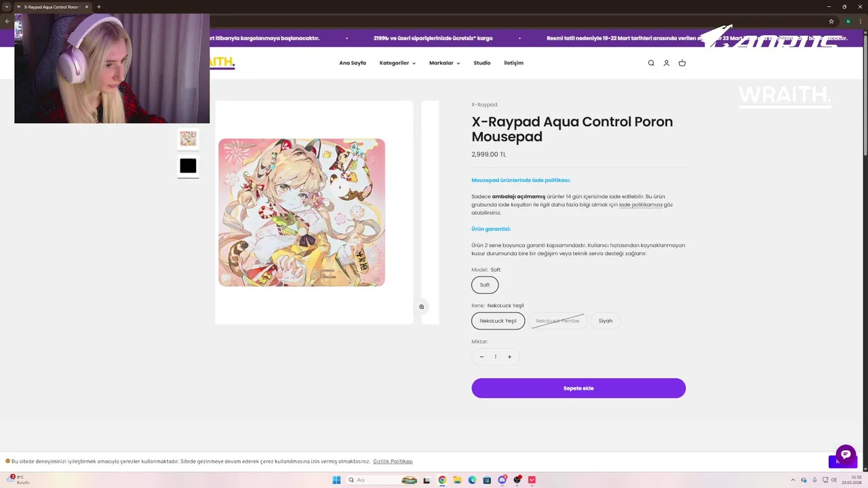Open Microsoft Store from taskbar
Image resolution: width=868 pixels, height=488 pixels.
pos(487,480)
